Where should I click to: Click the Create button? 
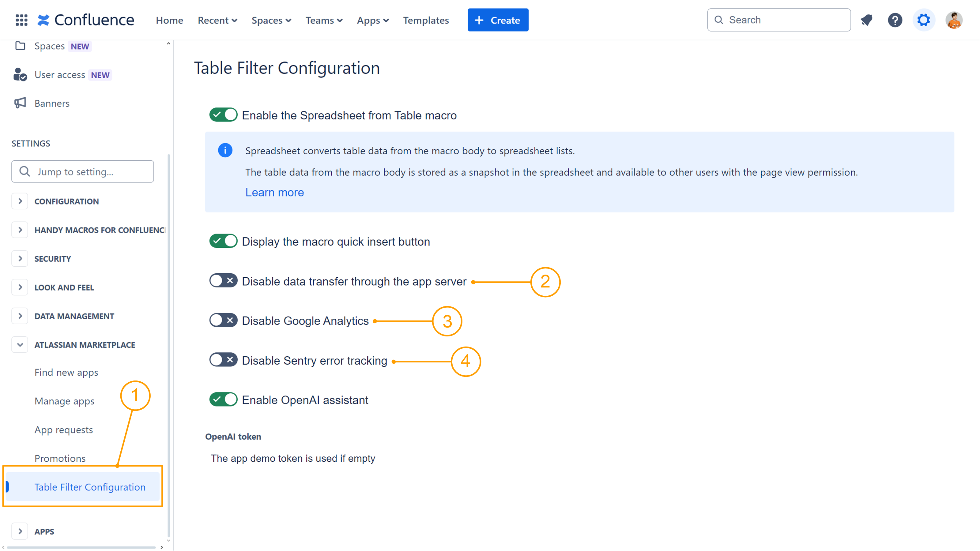point(498,20)
